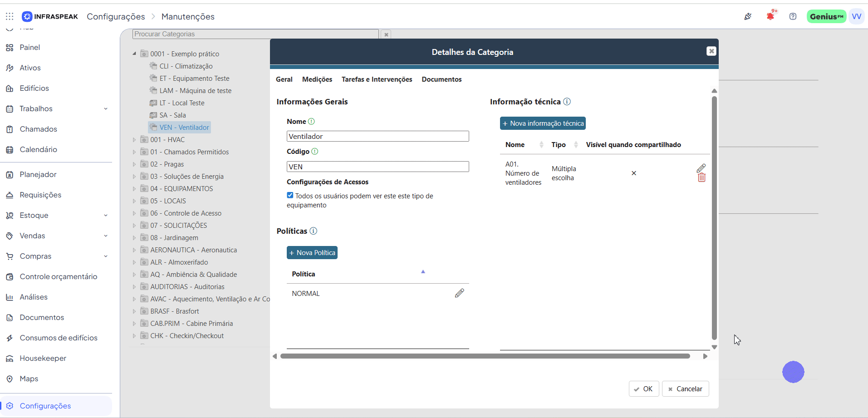Open Edifícios in the sidebar
868x418 pixels.
(x=34, y=88)
